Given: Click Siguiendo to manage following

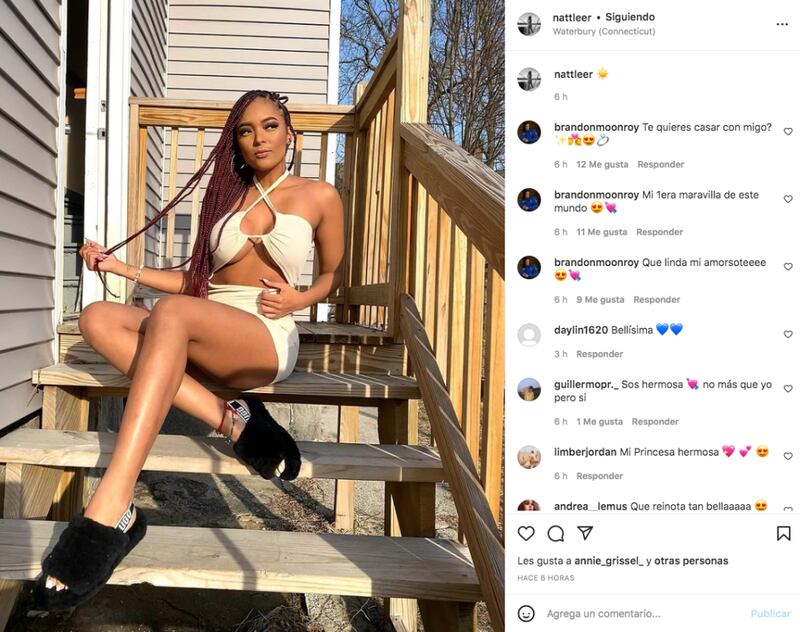Looking at the screenshot, I should pos(630,17).
